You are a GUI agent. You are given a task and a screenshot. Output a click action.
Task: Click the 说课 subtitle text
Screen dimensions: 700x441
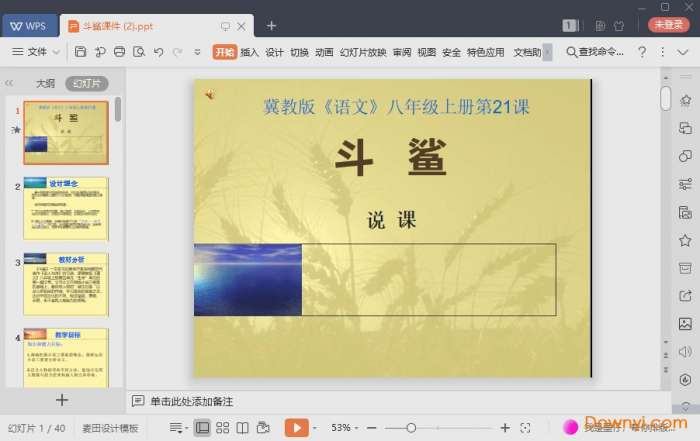pyautogui.click(x=392, y=220)
